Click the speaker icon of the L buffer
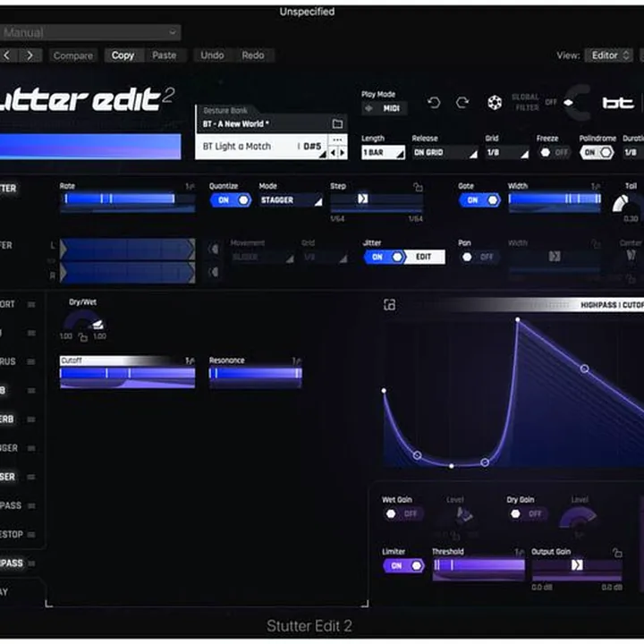This screenshot has width=644, height=644. [214, 249]
